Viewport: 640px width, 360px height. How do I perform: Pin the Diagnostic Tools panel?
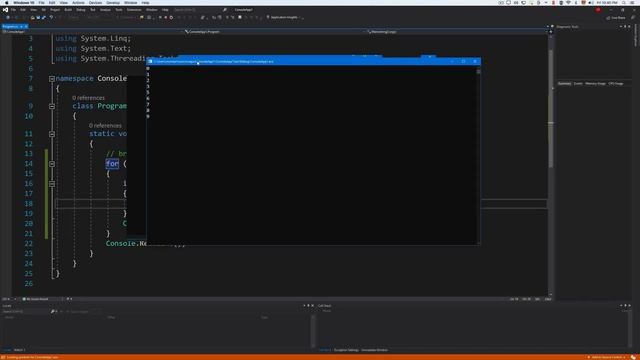tap(625, 27)
